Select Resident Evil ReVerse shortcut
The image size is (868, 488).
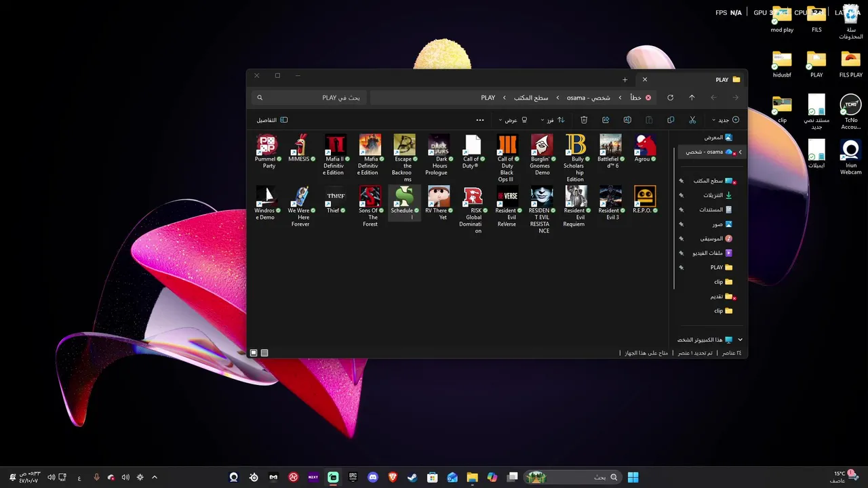point(507,207)
